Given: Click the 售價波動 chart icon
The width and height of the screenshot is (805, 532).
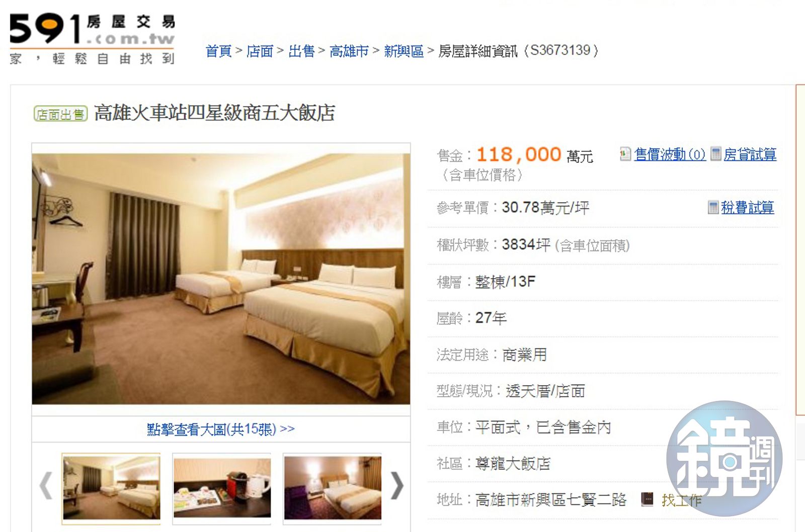Looking at the screenshot, I should [625, 154].
